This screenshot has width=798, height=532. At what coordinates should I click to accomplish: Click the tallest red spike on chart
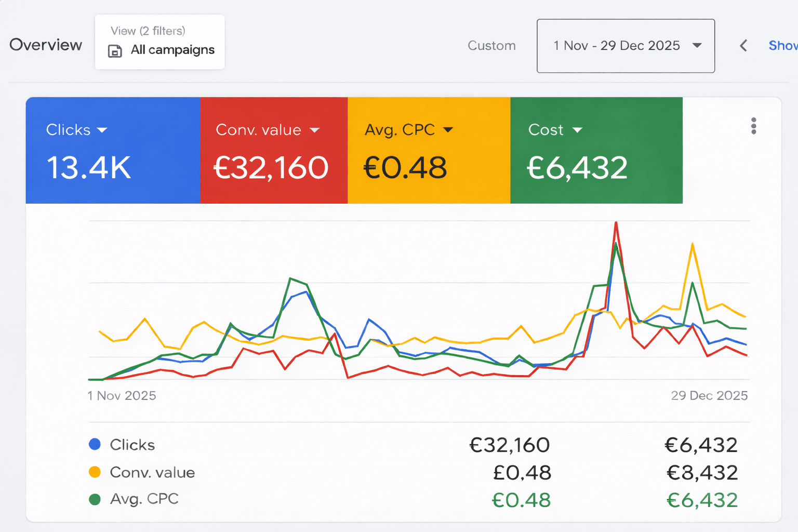coord(616,223)
